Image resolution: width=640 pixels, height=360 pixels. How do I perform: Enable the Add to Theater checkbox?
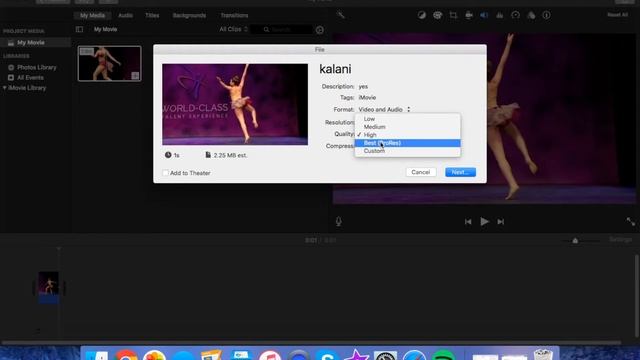pos(165,173)
